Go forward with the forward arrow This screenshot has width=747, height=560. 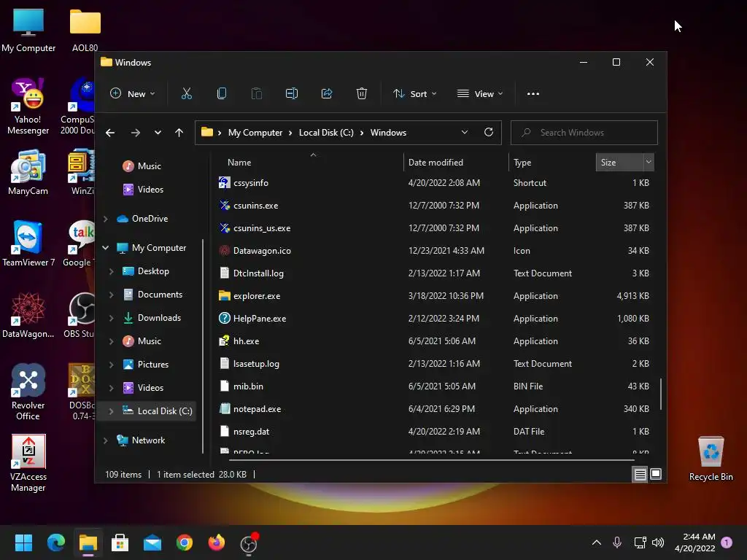point(135,133)
